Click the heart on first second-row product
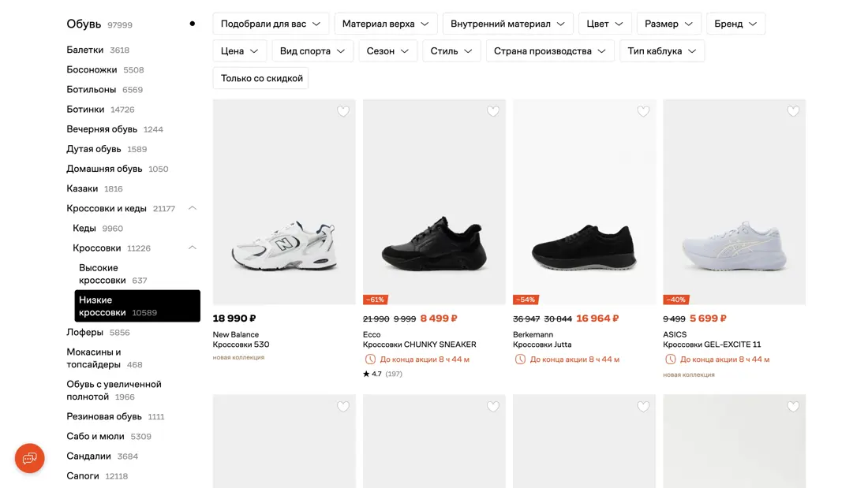The width and height of the screenshot is (868, 488). [343, 407]
